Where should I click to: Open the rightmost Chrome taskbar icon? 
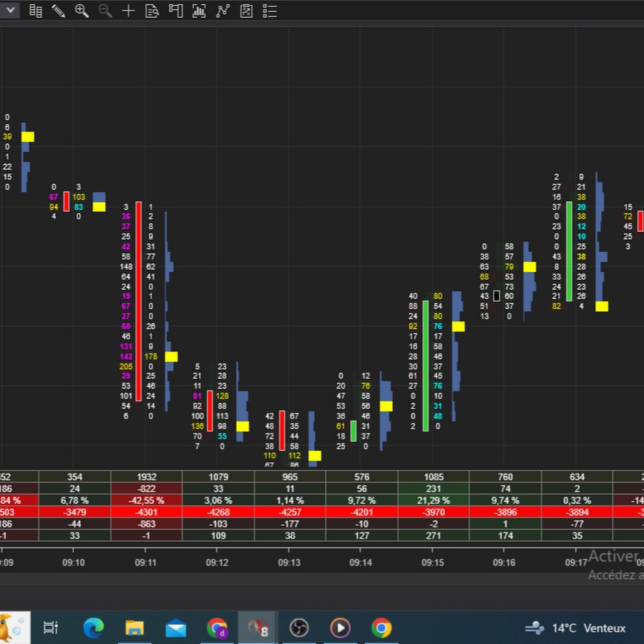(x=381, y=628)
